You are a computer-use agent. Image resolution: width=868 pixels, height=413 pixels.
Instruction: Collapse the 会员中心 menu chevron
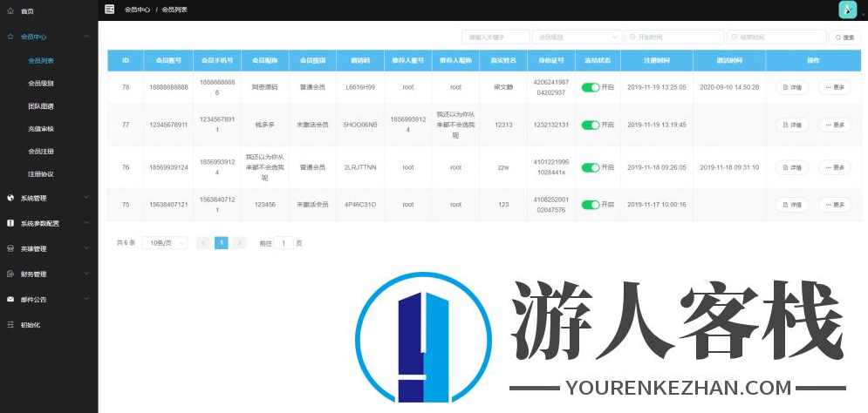(86, 37)
